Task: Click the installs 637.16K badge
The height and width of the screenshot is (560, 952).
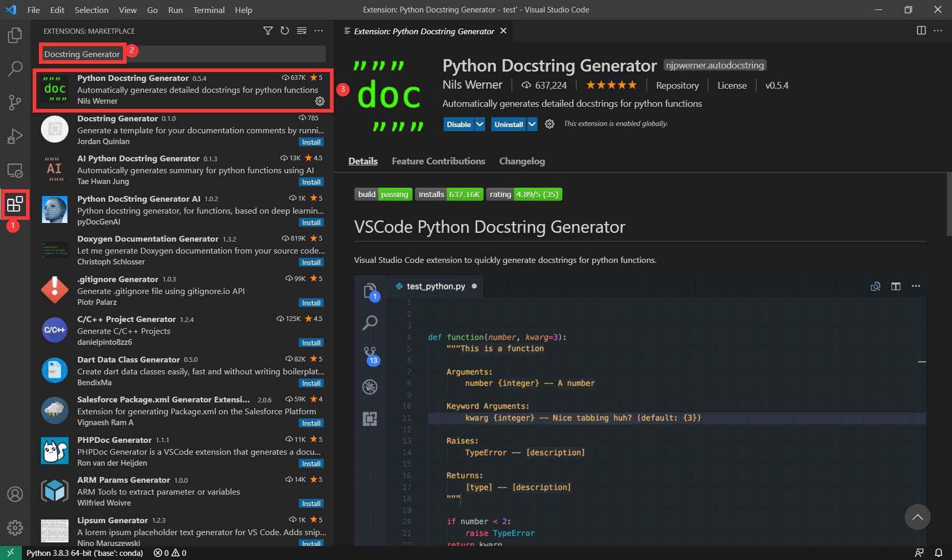Action: 449,194
